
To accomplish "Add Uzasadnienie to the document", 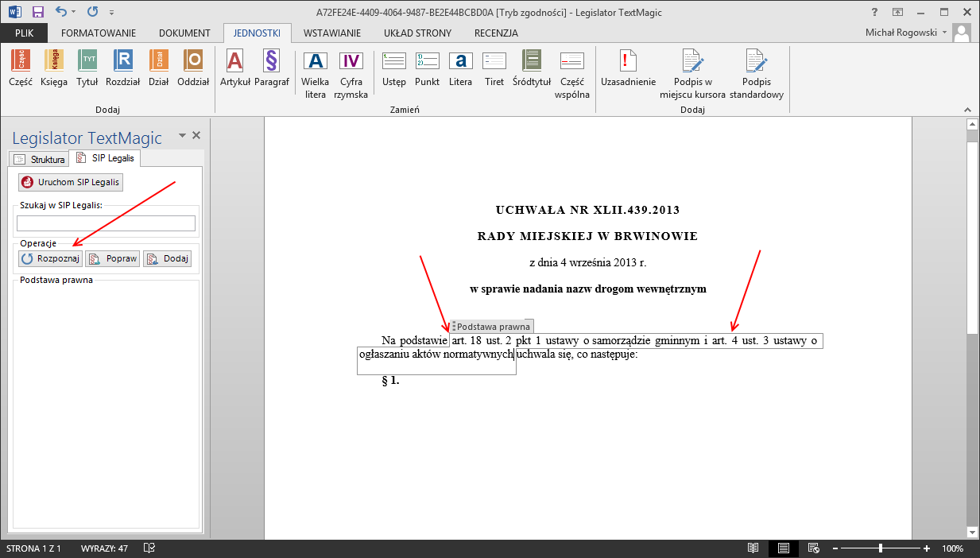I will click(628, 68).
